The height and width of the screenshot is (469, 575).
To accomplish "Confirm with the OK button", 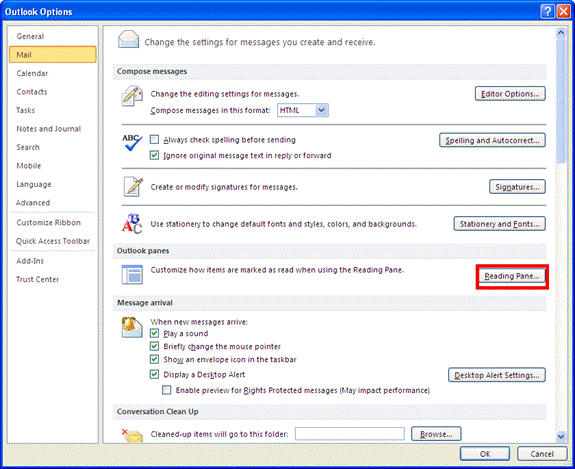I will pos(485,454).
